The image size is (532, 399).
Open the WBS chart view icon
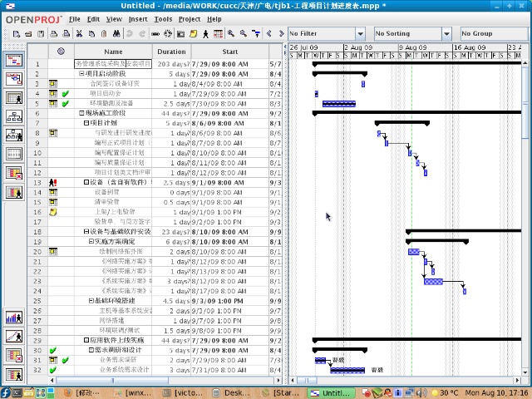pos(13,117)
